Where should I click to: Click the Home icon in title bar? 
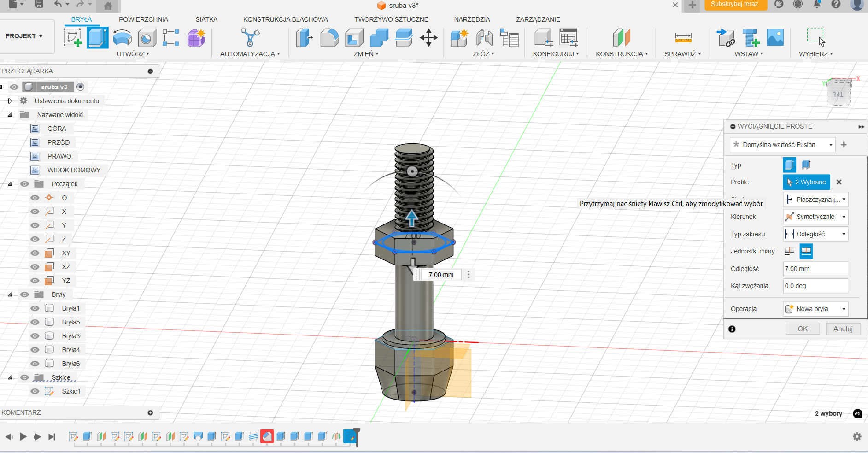(108, 6)
